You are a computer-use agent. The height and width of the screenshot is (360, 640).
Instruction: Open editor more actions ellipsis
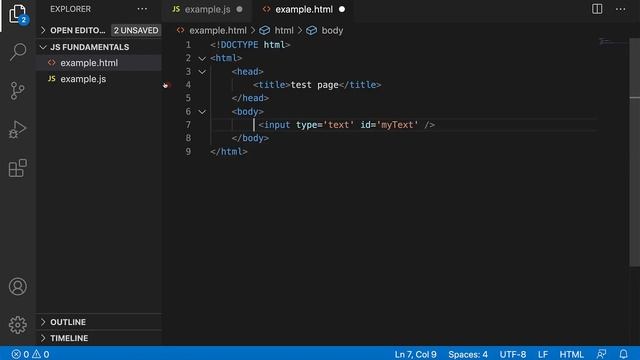tap(620, 9)
